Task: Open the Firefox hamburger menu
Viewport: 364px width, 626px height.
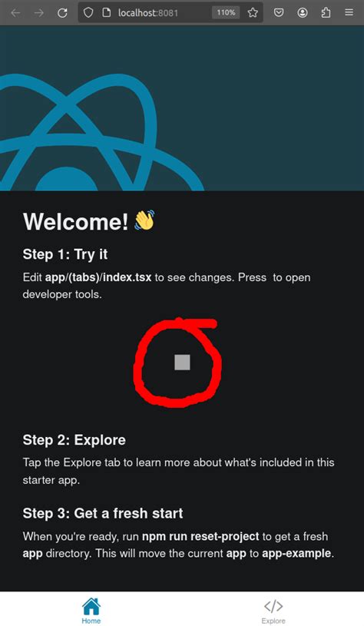Action: [x=349, y=13]
